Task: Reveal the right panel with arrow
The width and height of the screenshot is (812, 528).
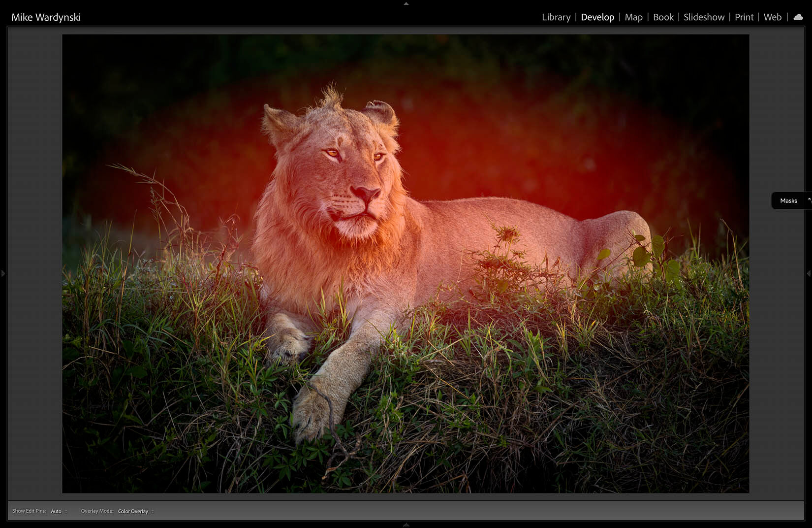Action: click(809, 273)
